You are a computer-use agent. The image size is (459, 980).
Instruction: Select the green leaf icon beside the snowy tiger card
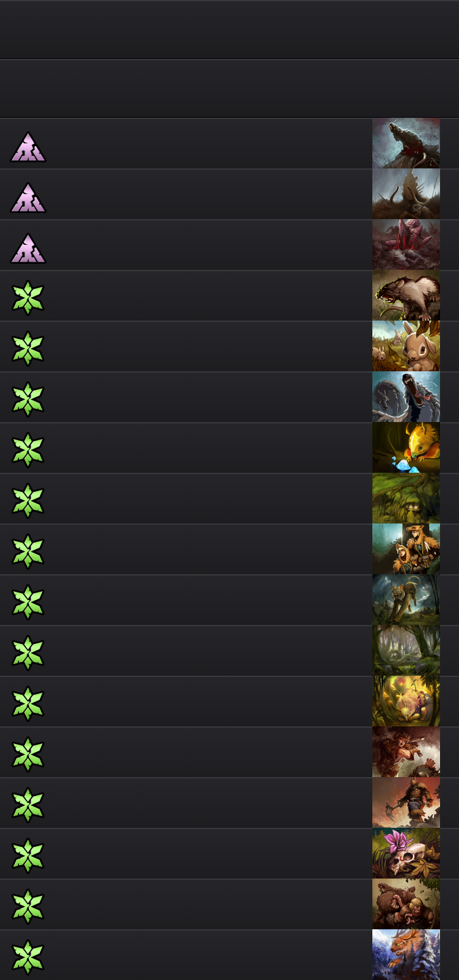point(28,958)
